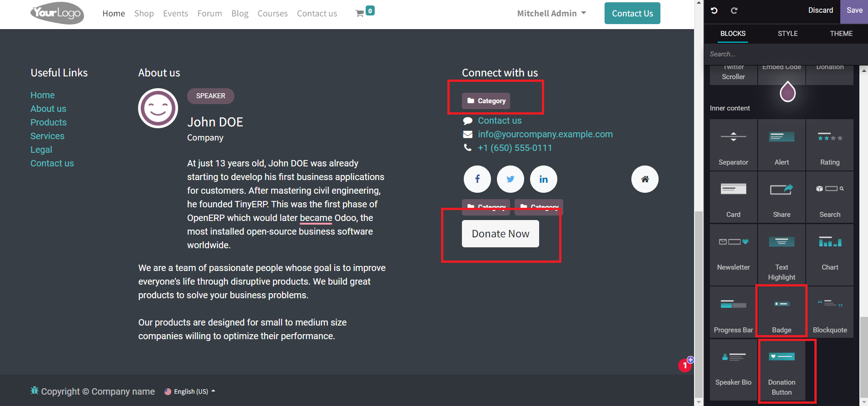
Task: Click the info@yourcompany.example.com email link
Action: [x=545, y=134]
